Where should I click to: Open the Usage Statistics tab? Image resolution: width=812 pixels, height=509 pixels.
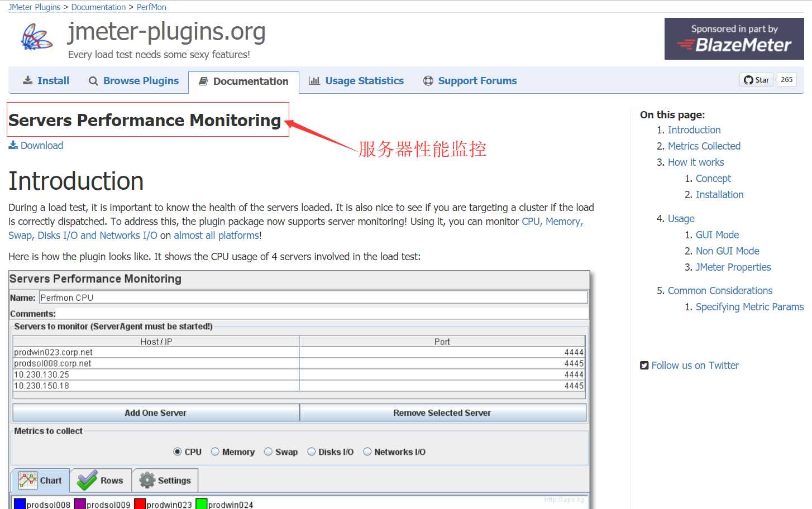point(356,80)
